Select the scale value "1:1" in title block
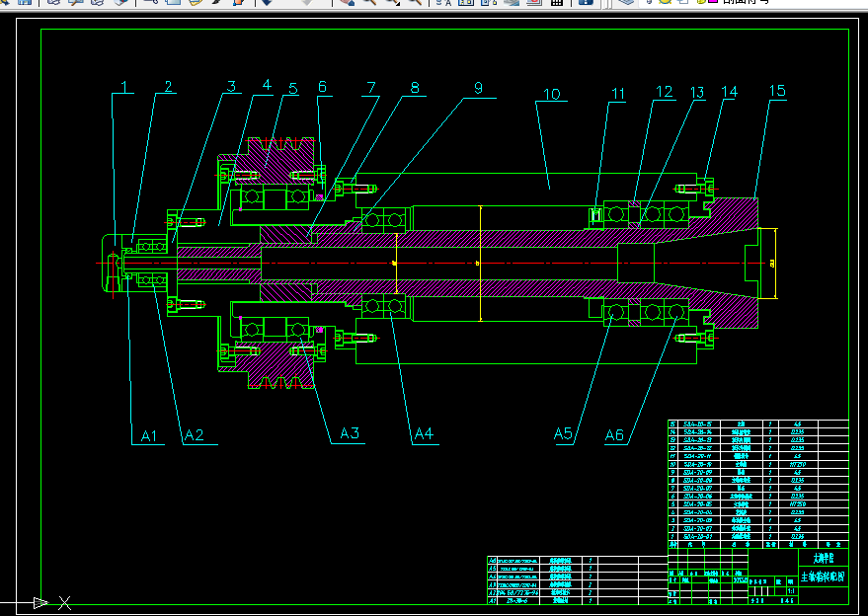 tap(791, 591)
